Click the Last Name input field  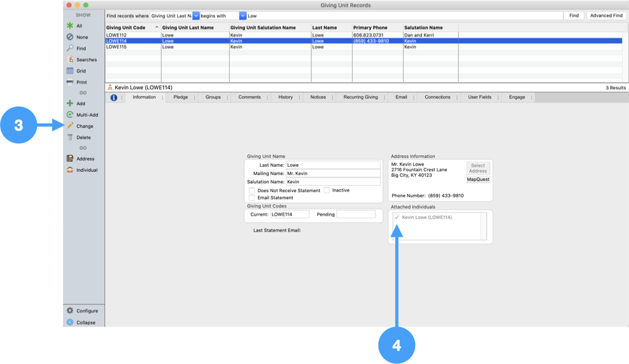tap(333, 165)
